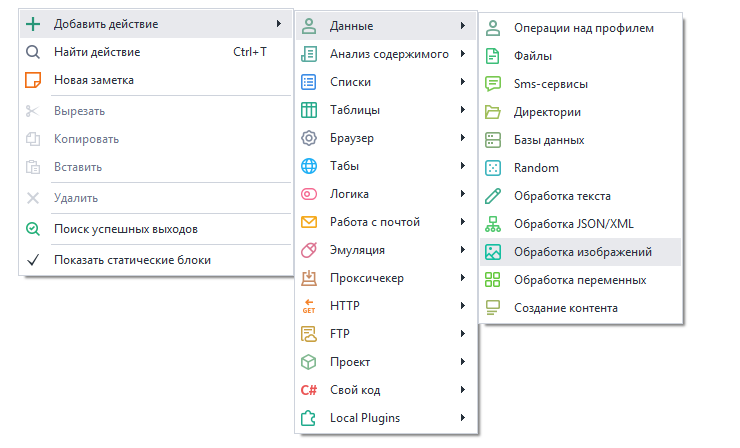Expand the Списки submenu arrow
740x448 pixels.
point(462,82)
